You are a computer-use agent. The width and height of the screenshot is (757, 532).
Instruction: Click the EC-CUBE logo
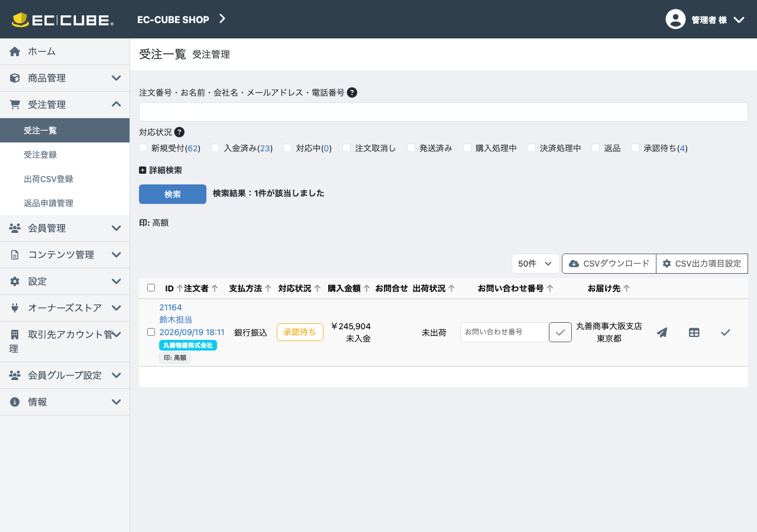click(63, 20)
